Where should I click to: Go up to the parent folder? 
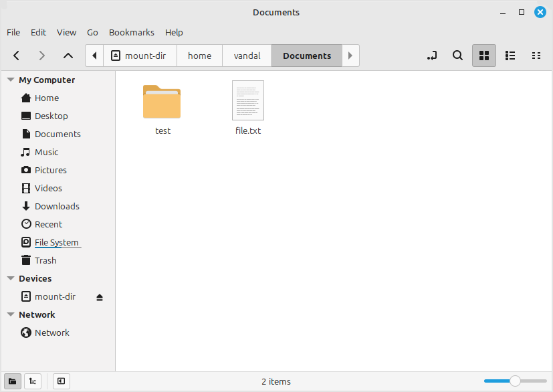(68, 56)
